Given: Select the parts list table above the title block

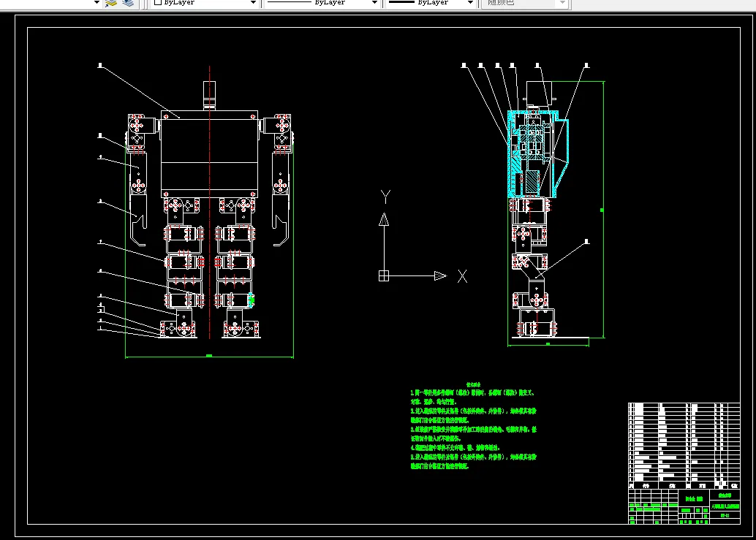Looking at the screenshot, I should (x=684, y=446).
